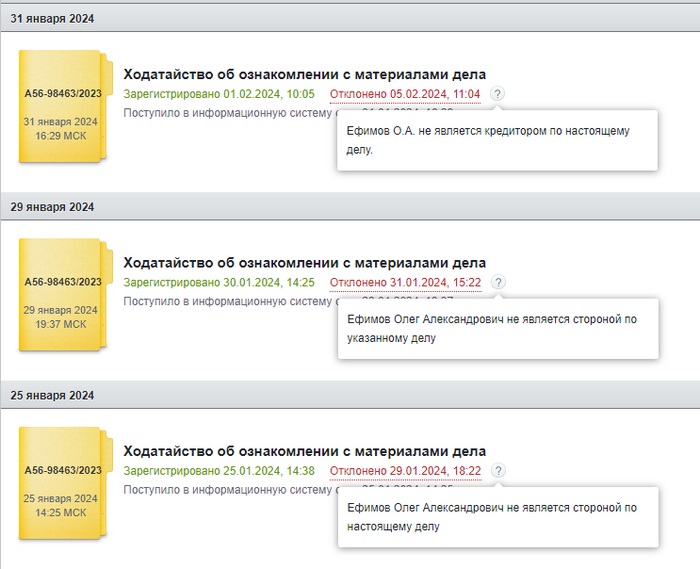Viewport: 700px width, 569px height.
Task: Open the folder icon dated 25 января 2024
Action: 64,483
